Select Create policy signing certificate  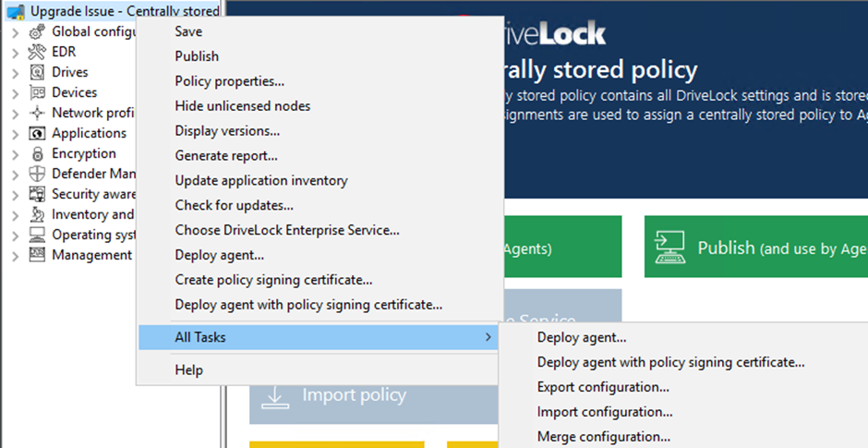pyautogui.click(x=319, y=280)
